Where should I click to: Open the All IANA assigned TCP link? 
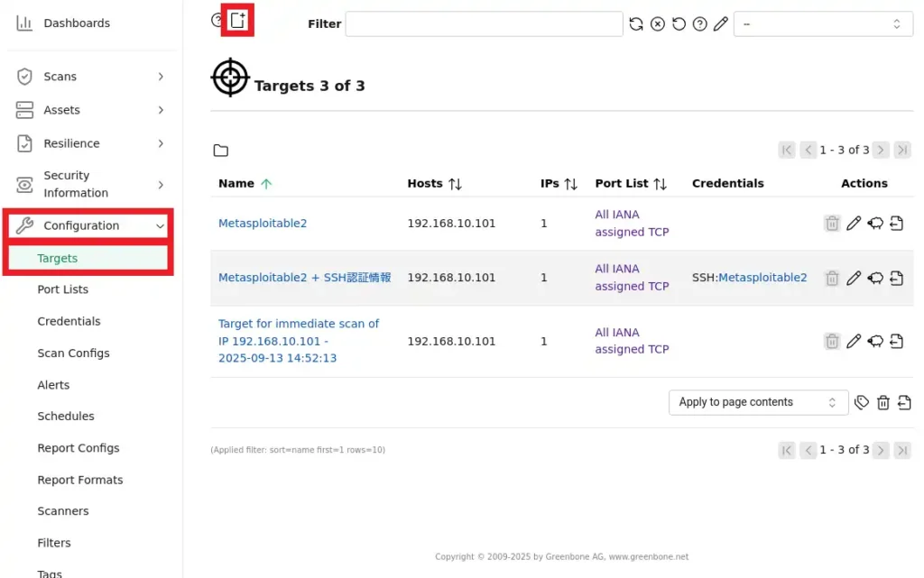point(631,224)
